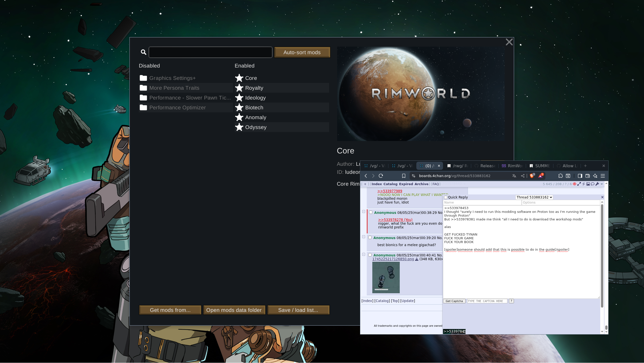Click the Graphics Settings+ folder icon
The image size is (644, 363).
tap(143, 78)
